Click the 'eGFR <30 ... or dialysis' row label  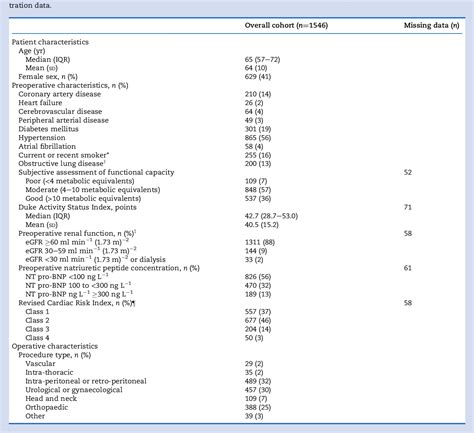coord(95,259)
